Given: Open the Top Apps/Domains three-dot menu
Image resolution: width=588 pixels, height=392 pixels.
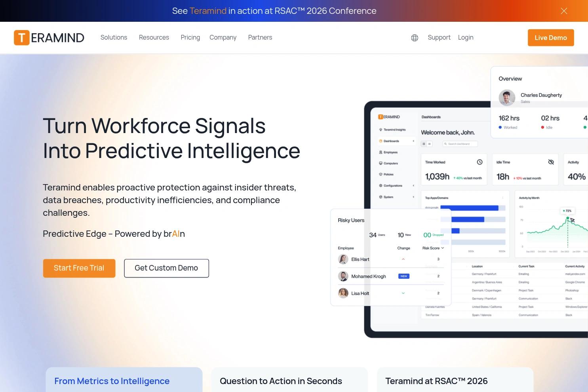Looking at the screenshot, I should (502, 198).
